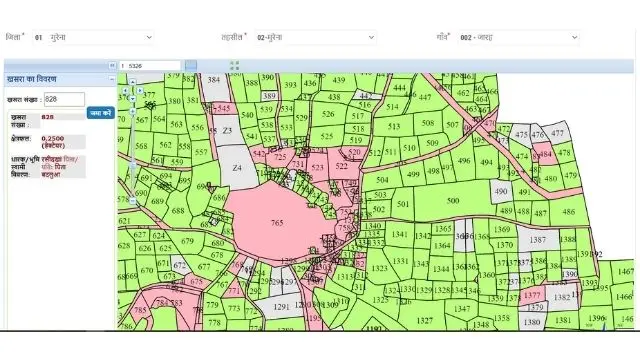Screen dimensions: 640x360
Task: Click the vertical zoom slider track
Action: tap(133, 156)
